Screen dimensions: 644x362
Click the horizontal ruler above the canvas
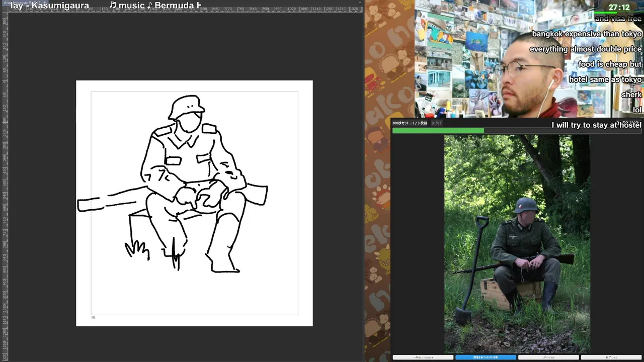tap(185, 10)
